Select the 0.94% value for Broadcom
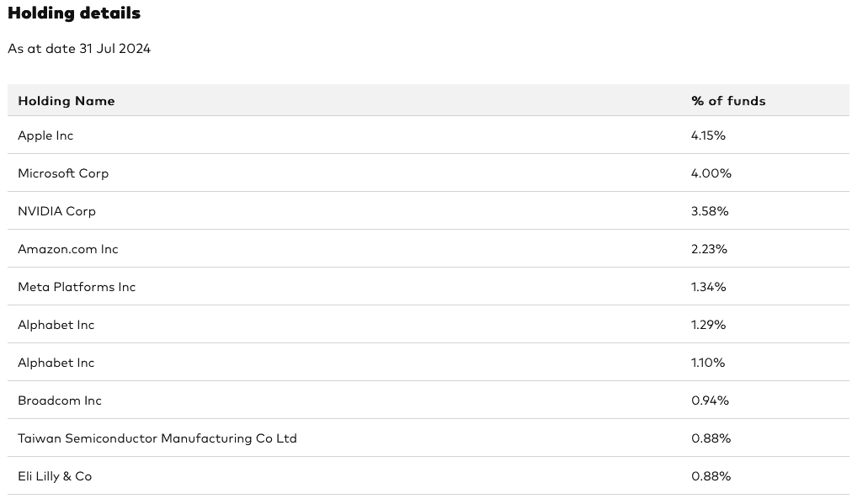 click(x=710, y=401)
